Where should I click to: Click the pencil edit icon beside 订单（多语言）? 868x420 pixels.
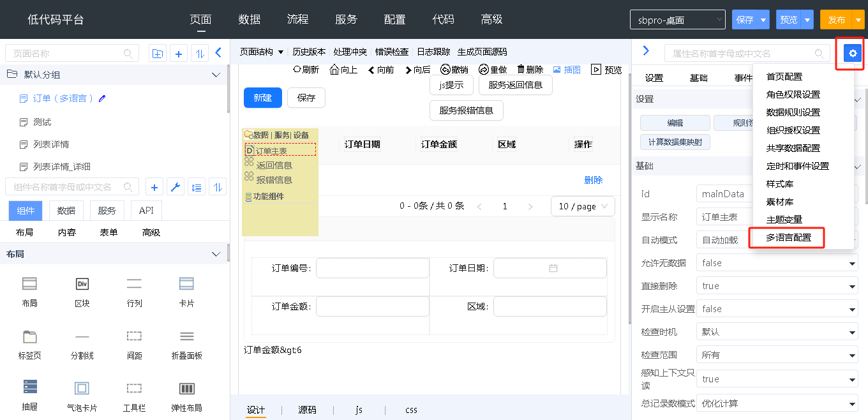pyautogui.click(x=102, y=98)
